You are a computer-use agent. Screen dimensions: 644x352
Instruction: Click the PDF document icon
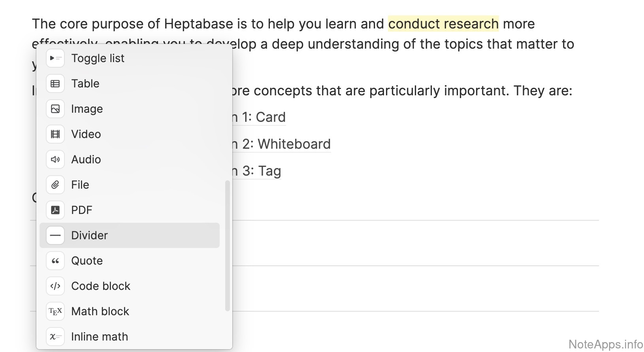55,210
